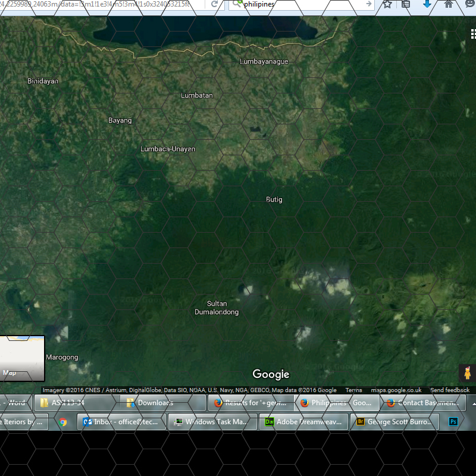Click the search box containing philipines
The image size is (476, 476).
301,4
